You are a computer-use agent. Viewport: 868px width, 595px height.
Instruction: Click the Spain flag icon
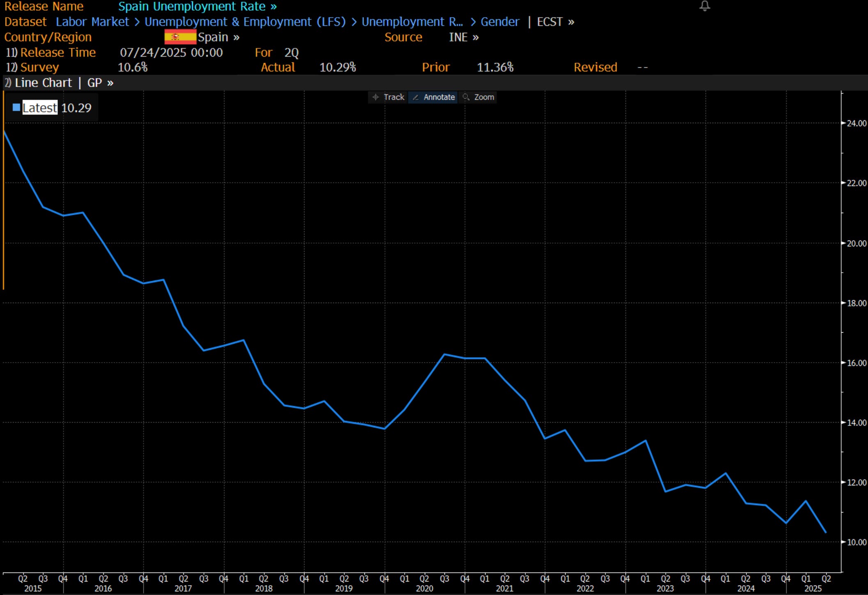point(180,37)
